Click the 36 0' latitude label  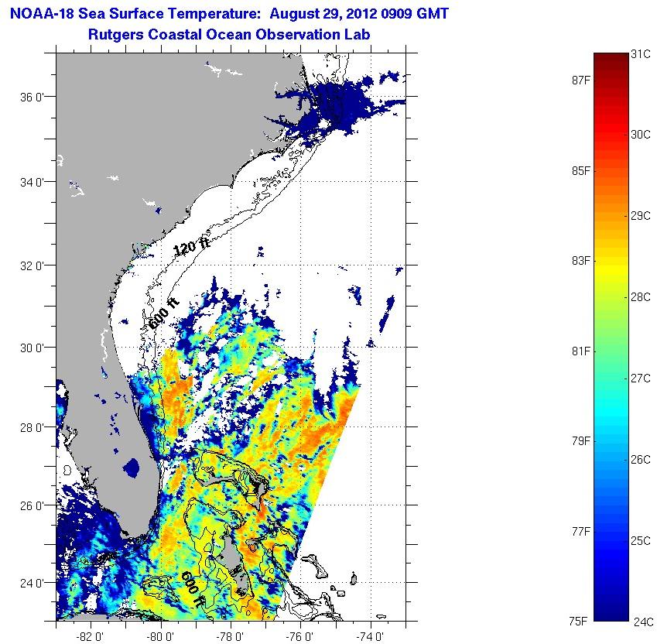(32, 98)
